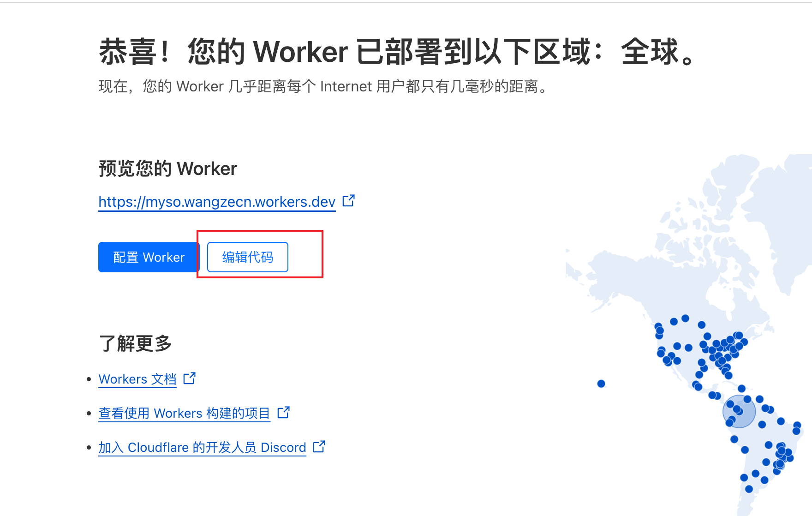Click external-link icon next to Workers 文档
The height and width of the screenshot is (516, 812).
pos(190,378)
